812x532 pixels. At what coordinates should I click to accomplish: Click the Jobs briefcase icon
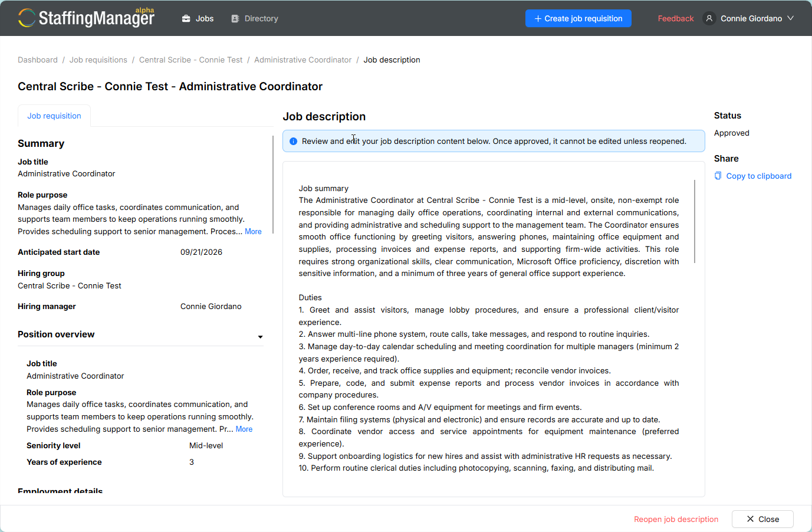(186, 19)
